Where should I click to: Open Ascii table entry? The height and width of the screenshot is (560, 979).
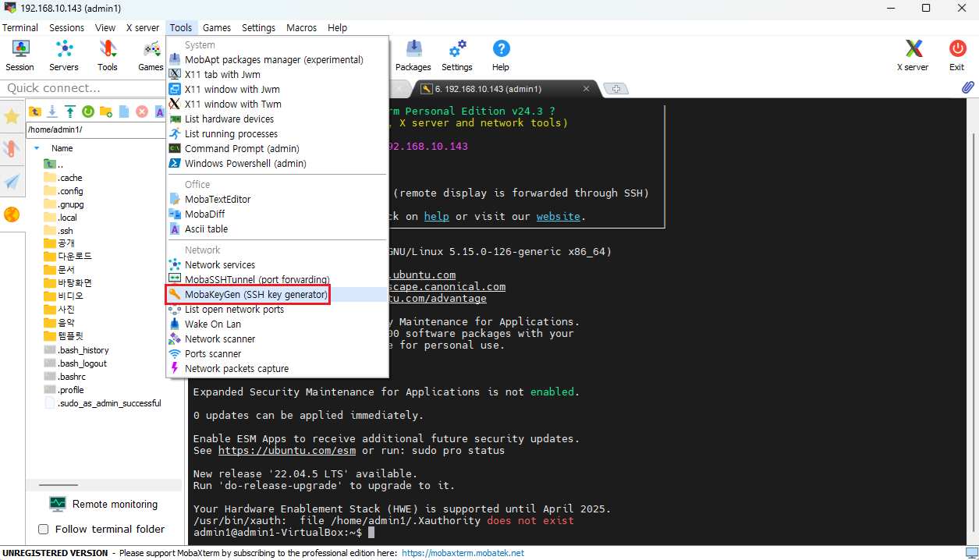(x=277, y=229)
